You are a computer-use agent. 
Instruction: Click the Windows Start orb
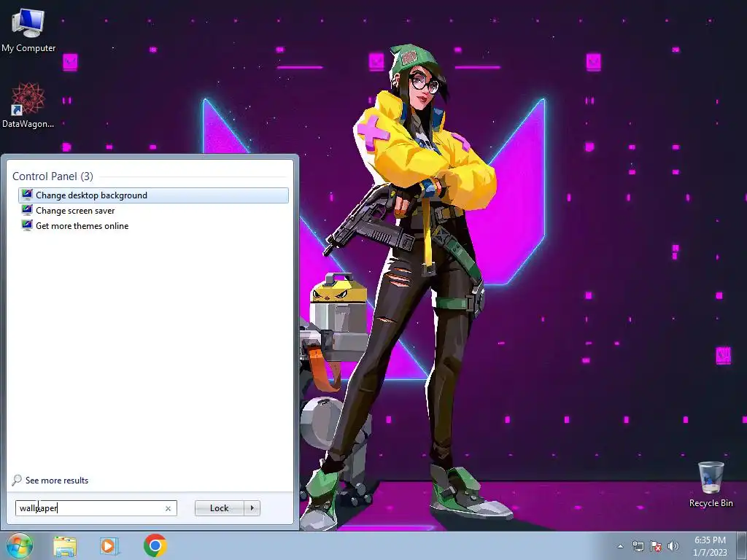click(x=18, y=545)
